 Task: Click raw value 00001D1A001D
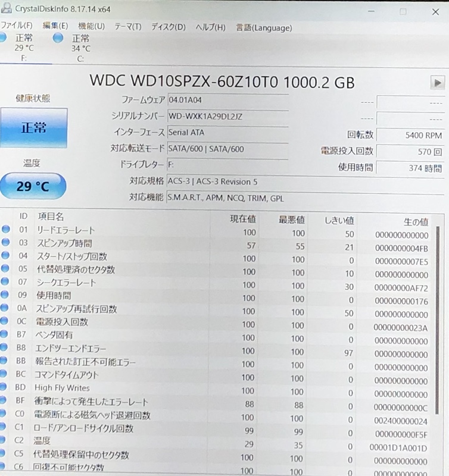(x=398, y=448)
